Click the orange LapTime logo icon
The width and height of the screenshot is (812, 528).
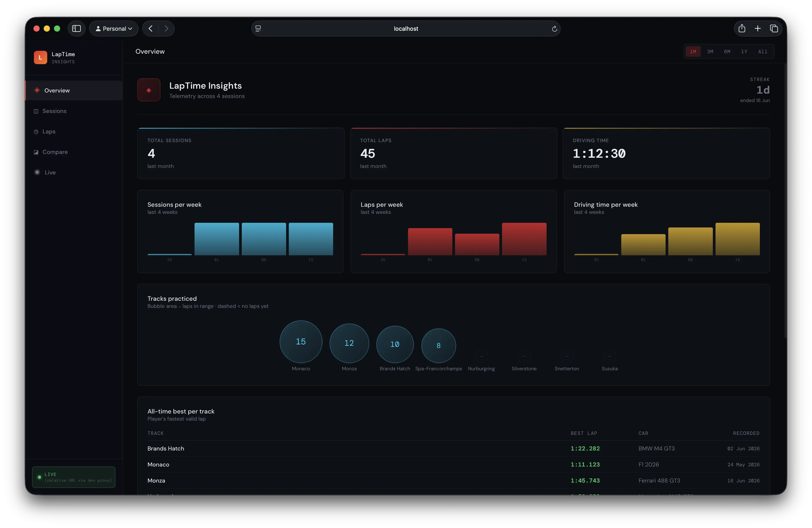click(40, 57)
